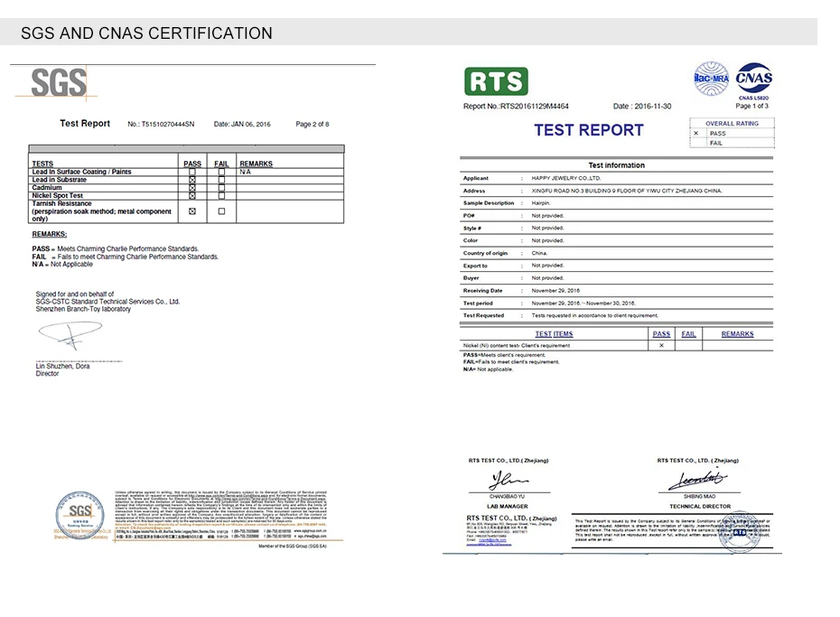
Task: Toggle PASS checkbox for Lead in Surface Coating
Action: pos(192,172)
